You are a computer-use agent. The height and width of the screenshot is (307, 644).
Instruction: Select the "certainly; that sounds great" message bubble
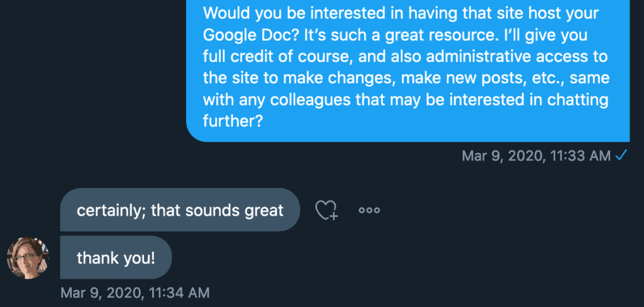pos(180,209)
